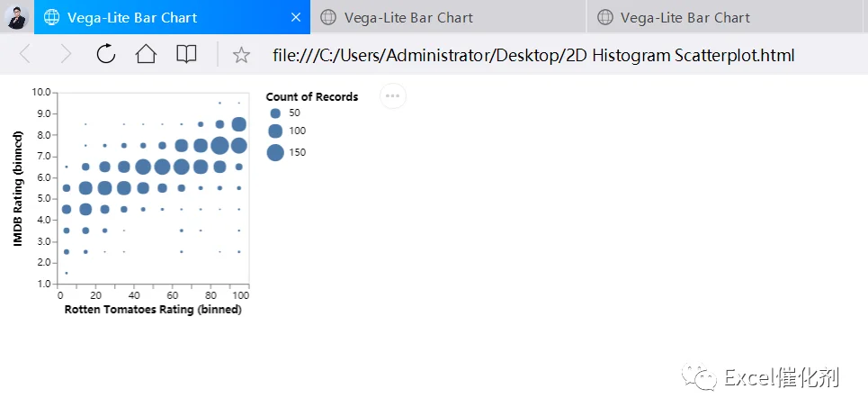Select the first active Vega-Lite Bar Chart tab
The width and height of the screenshot is (868, 416).
pyautogui.click(x=172, y=17)
